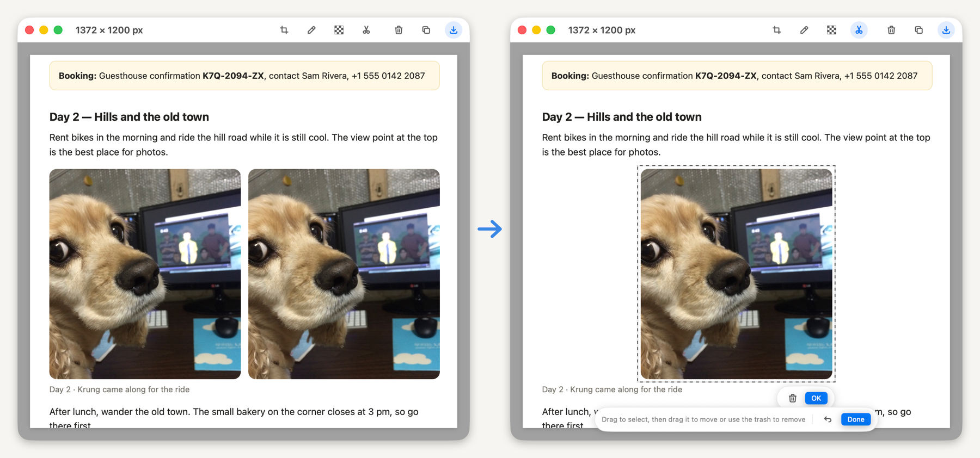This screenshot has width=980, height=458.
Task: Undo the last edit using the arrow beside Done
Action: tap(828, 419)
